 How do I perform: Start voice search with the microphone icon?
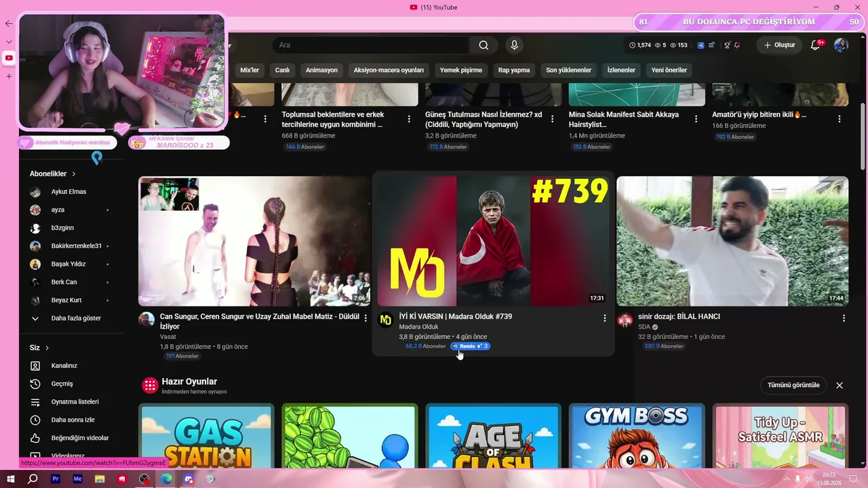point(514,45)
